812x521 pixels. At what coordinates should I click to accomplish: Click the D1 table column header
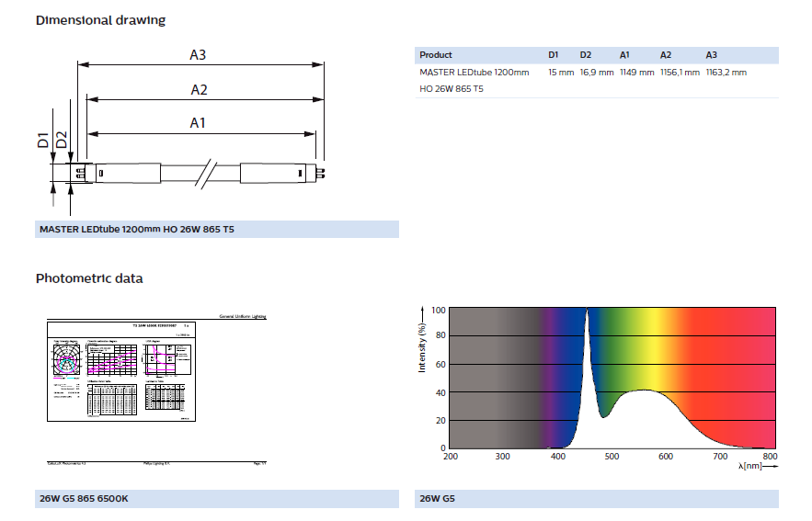point(553,55)
